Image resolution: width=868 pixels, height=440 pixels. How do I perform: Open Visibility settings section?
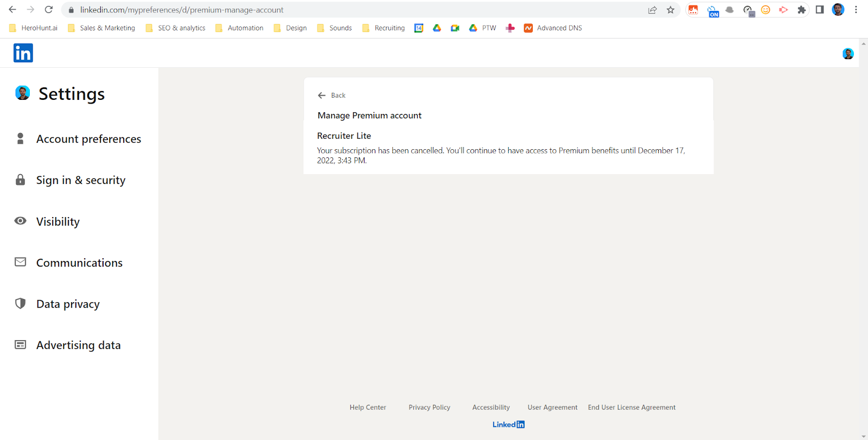[58, 221]
